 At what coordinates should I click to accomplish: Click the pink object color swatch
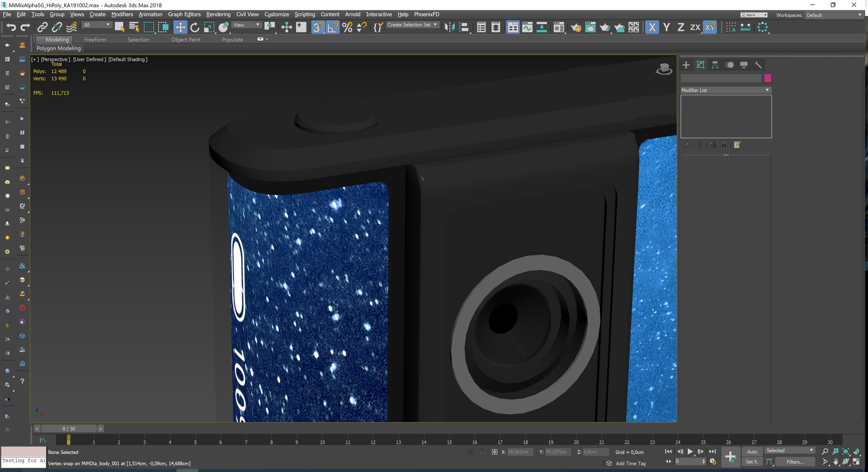[768, 78]
